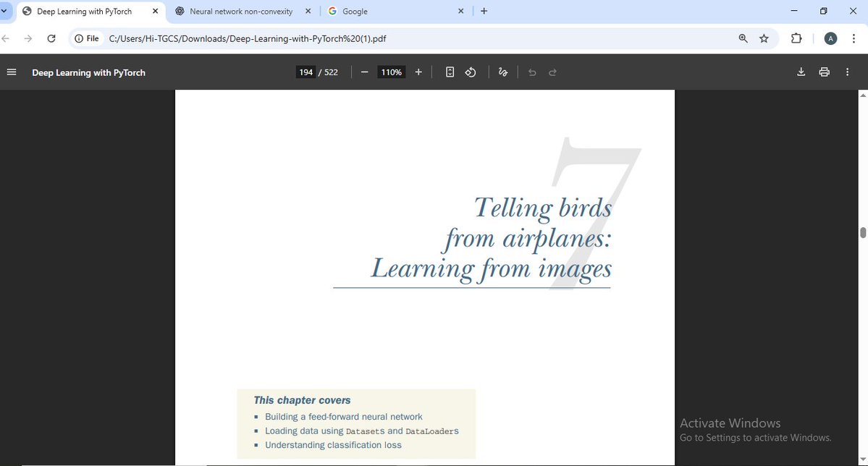868x466 pixels.
Task: Open a new tab with the plus button
Action: coord(484,11)
